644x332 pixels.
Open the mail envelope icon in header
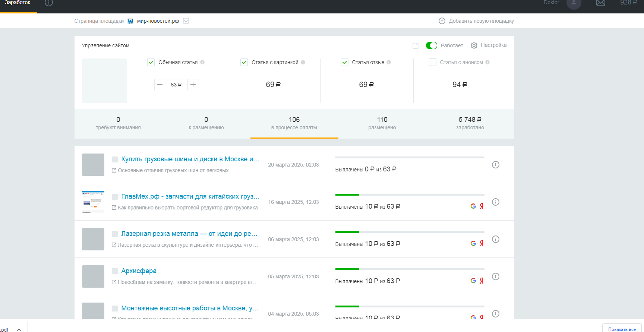tap(600, 3)
